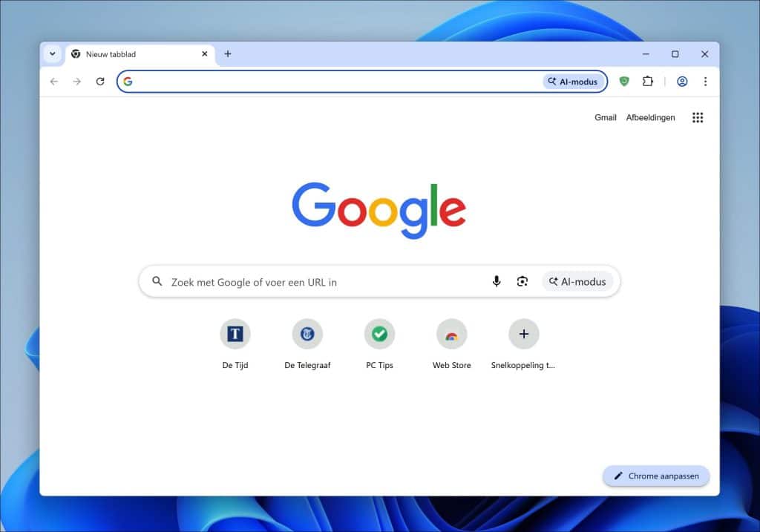Toggle AI-modus on the search box
This screenshot has width=760, height=532.
(578, 281)
